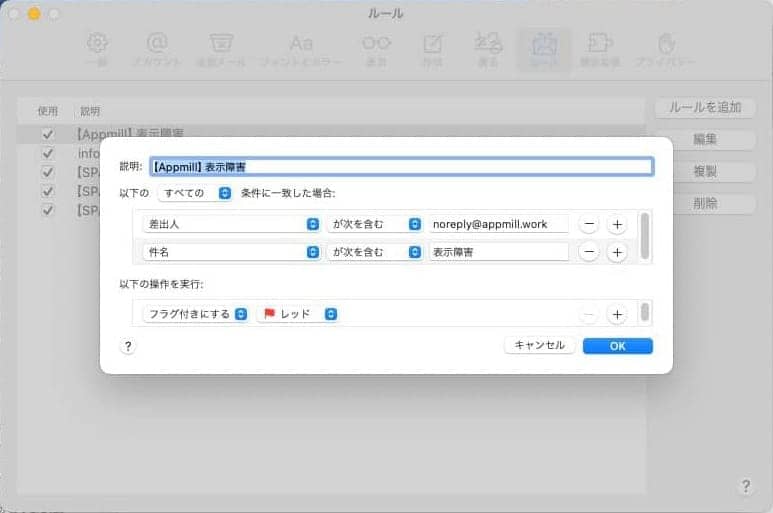
Task: Click the 編集 button in Rules window
Action: (x=705, y=139)
